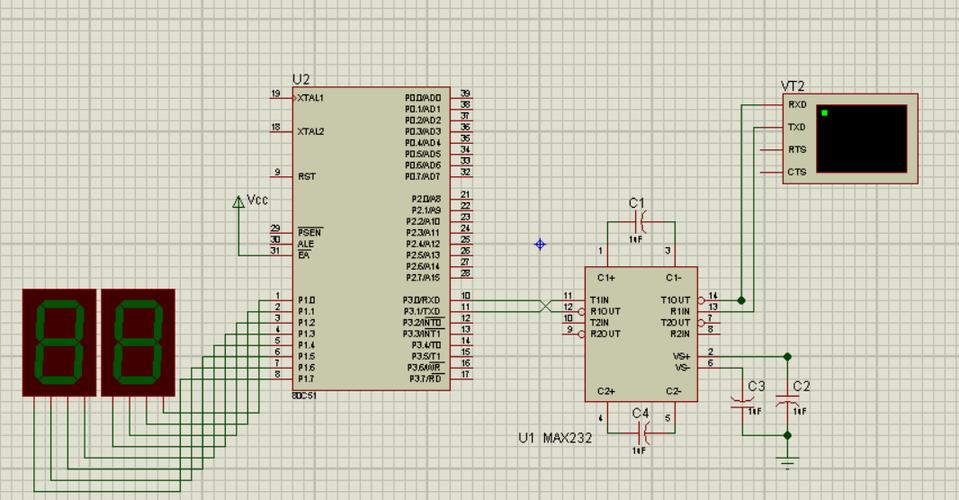Click the R2IN pin on MAX232

point(680,334)
